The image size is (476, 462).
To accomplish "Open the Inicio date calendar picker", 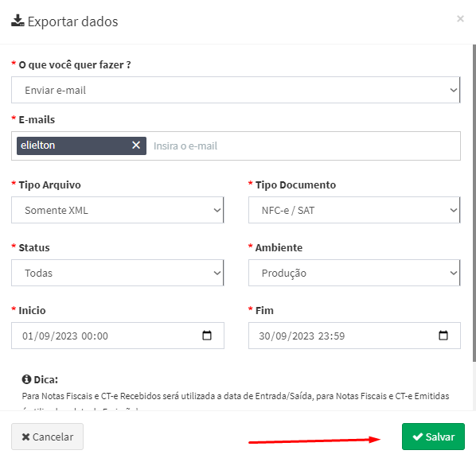I will tap(207, 336).
